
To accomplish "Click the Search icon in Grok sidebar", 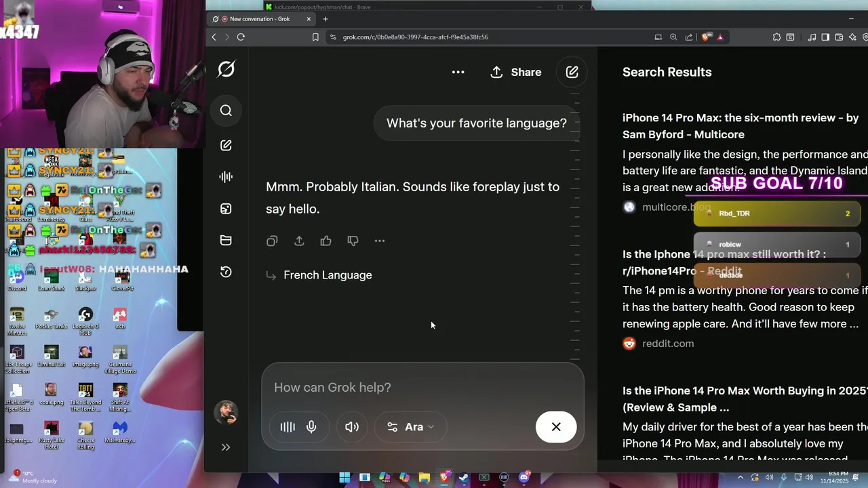I will coord(226,110).
